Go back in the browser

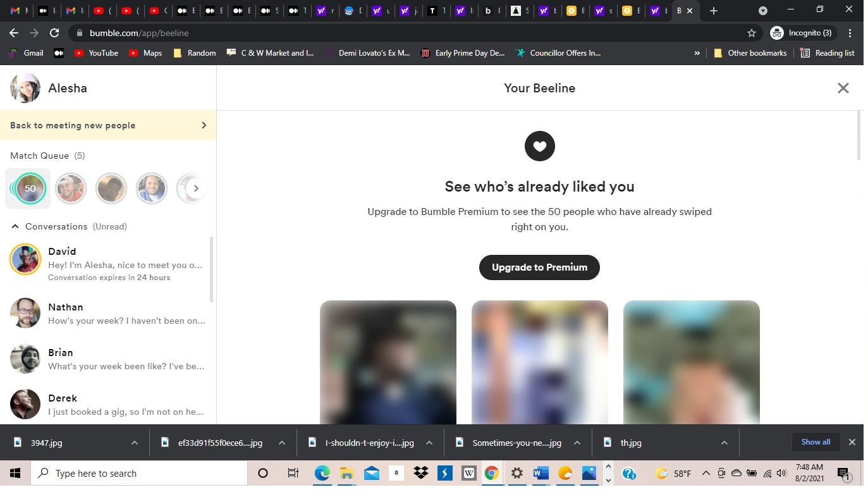[x=14, y=33]
